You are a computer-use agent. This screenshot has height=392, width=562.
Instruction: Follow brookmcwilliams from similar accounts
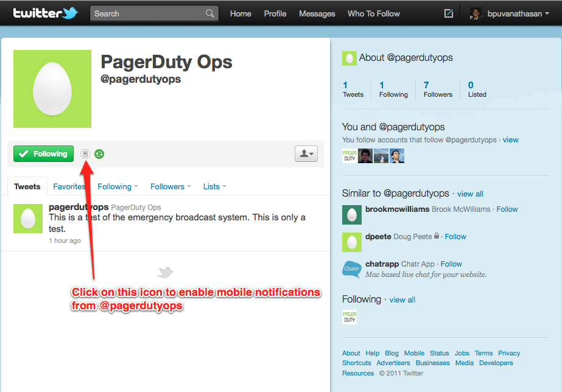507,209
